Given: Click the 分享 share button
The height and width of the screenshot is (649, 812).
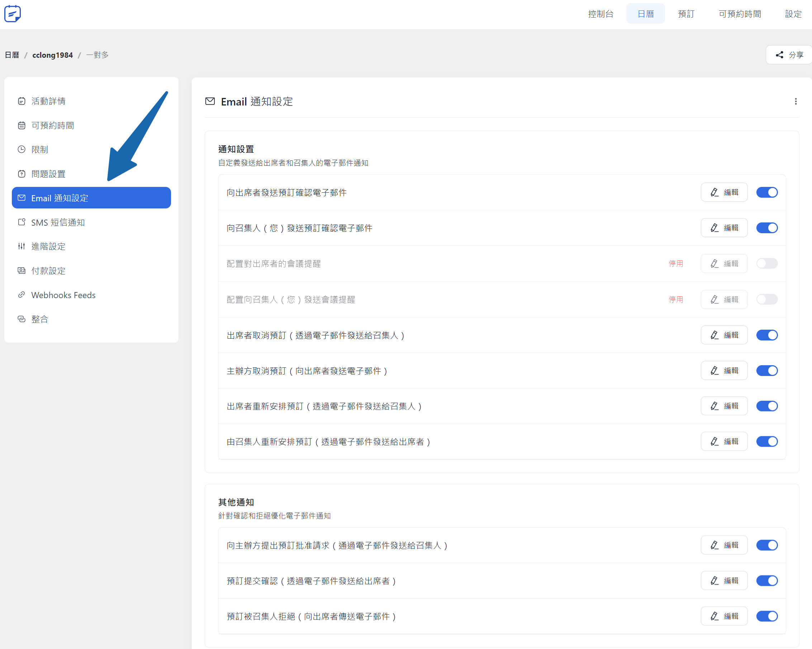Looking at the screenshot, I should [x=789, y=55].
